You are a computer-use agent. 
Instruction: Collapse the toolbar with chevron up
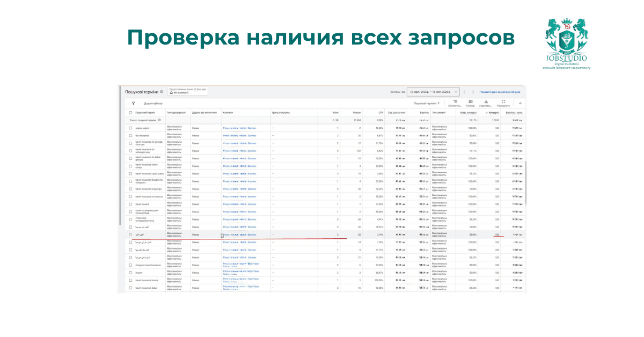coord(520,103)
